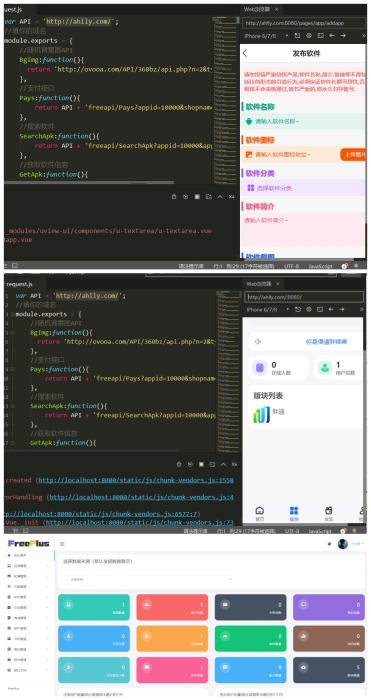Viewport: 371px width, 700px height.
Task: Click the bell icon in top status bar
Action: [x=356, y=266]
